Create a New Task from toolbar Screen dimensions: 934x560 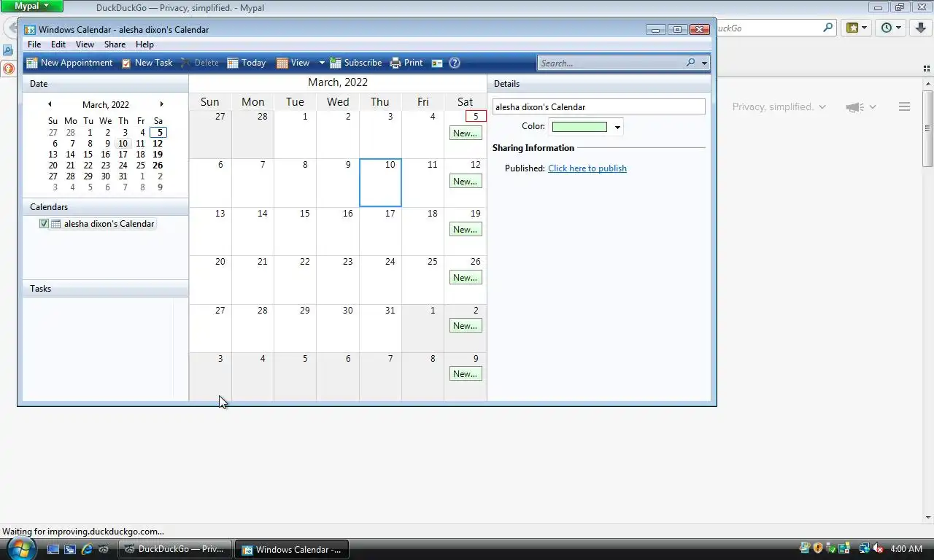(x=147, y=63)
